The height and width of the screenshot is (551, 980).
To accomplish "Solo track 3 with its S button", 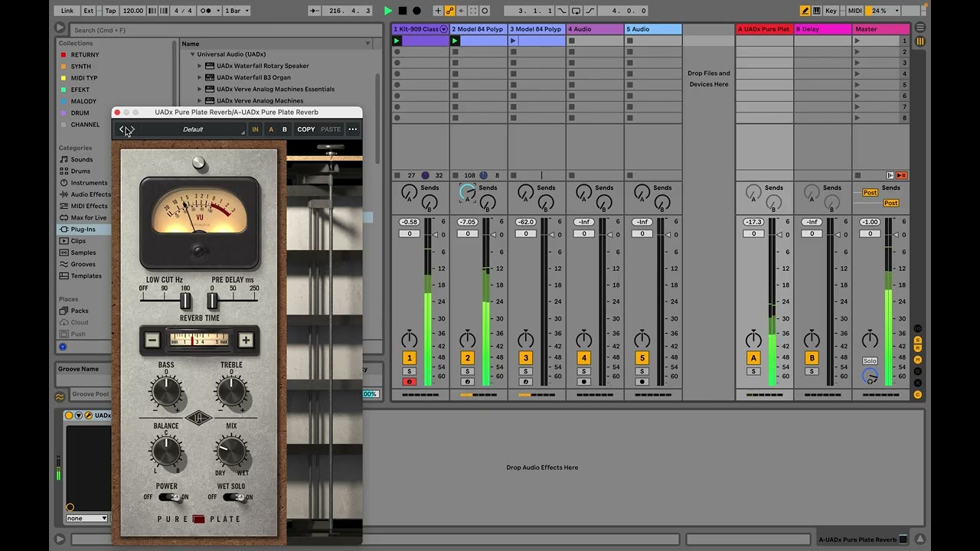I will 525,371.
